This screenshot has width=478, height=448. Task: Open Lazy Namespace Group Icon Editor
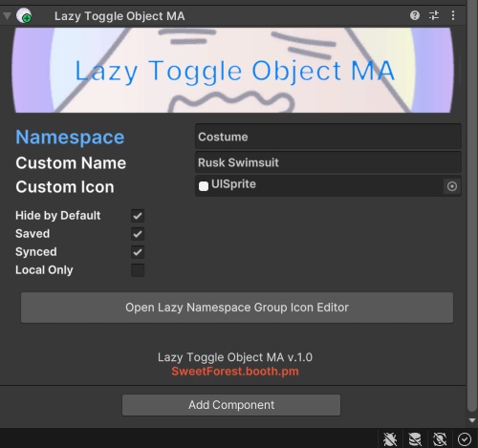[237, 308]
